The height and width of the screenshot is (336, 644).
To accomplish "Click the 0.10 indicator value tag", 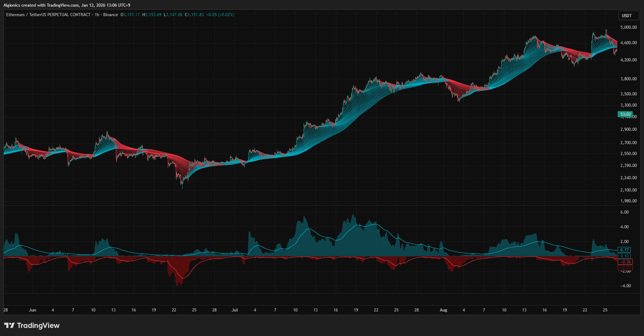I will (x=624, y=256).
